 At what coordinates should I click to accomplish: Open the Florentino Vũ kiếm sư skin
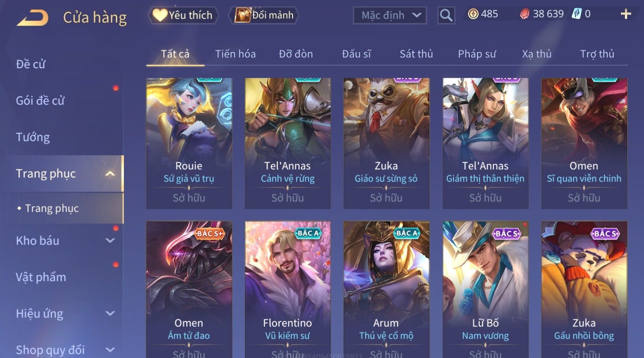[x=287, y=290]
